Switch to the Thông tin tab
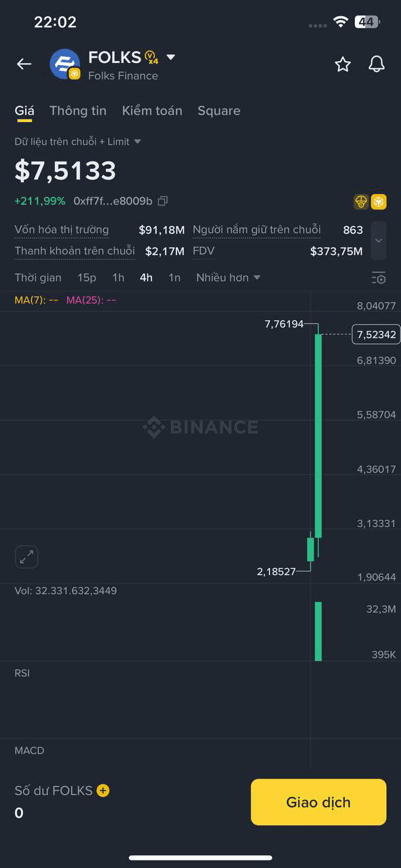Image resolution: width=401 pixels, height=868 pixels. tap(78, 111)
